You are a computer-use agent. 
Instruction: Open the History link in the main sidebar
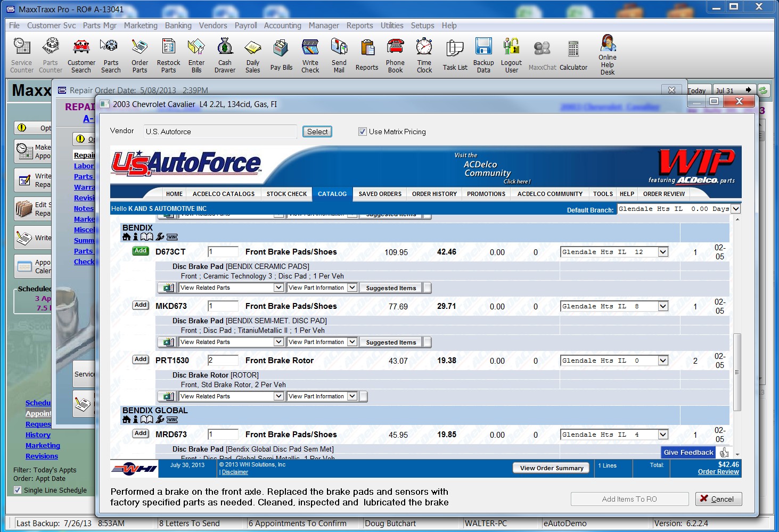[x=38, y=435]
